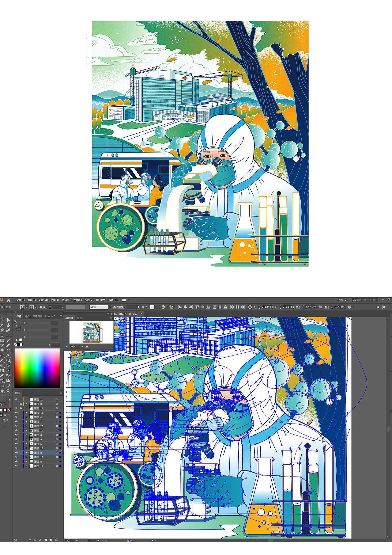Switch to the 颜色参考 tab
The height and width of the screenshot is (555, 392).
37,316
